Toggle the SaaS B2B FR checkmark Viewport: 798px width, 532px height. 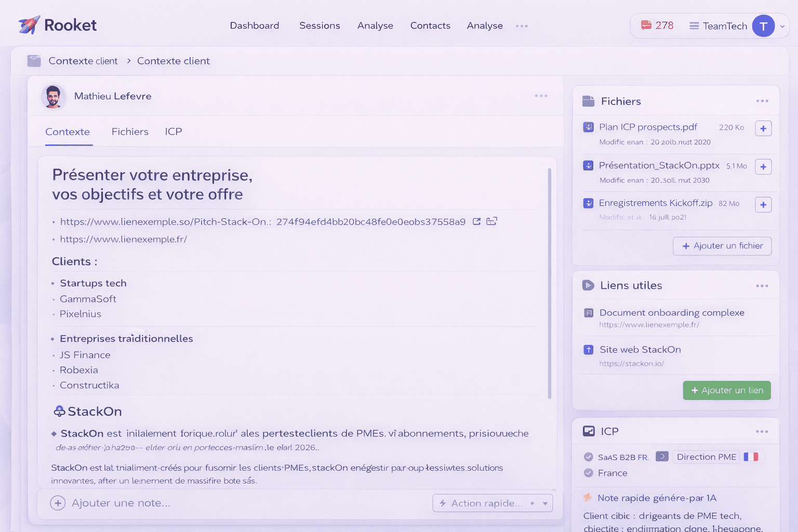589,457
